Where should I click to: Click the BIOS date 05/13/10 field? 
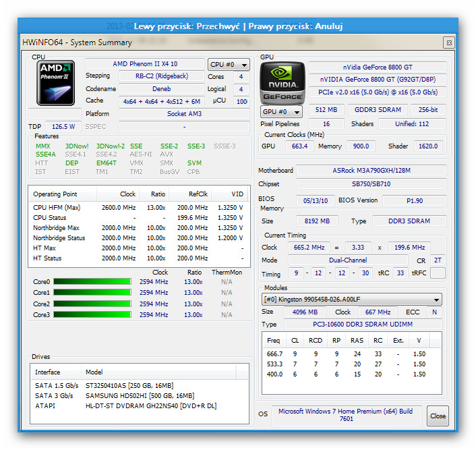pos(316,200)
